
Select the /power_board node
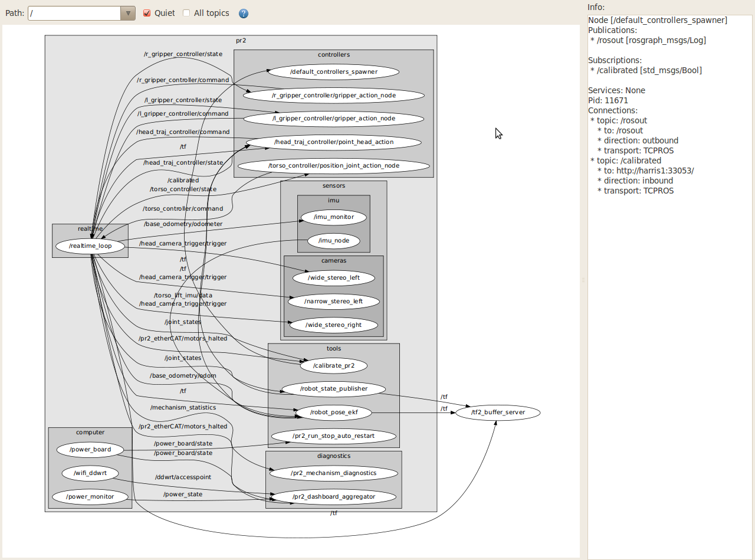(90, 450)
